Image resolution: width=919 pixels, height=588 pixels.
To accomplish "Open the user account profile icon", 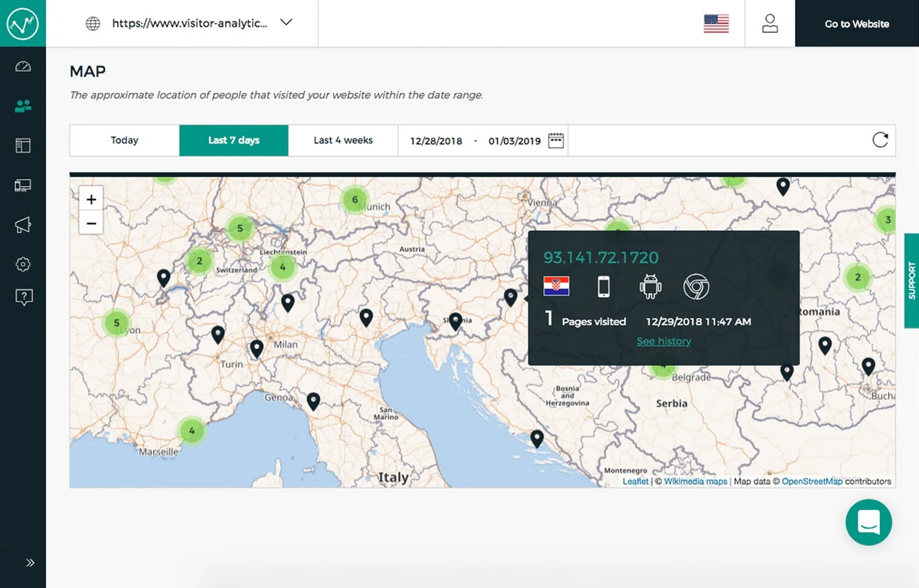I will click(770, 24).
